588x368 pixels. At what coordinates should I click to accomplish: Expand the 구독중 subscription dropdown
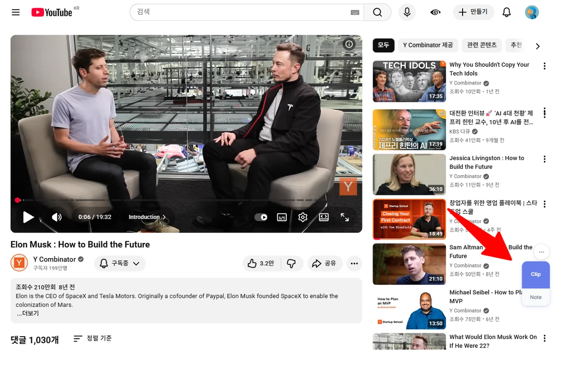(120, 263)
